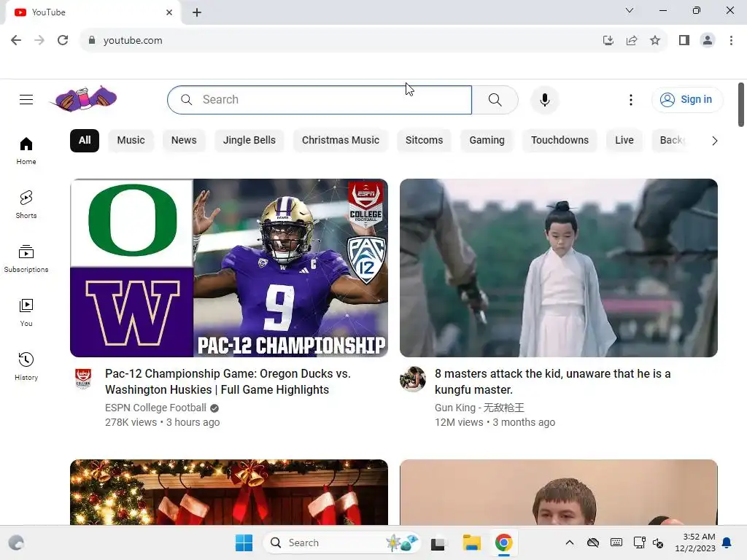
Task: Select the News filter chip
Action: (x=184, y=141)
